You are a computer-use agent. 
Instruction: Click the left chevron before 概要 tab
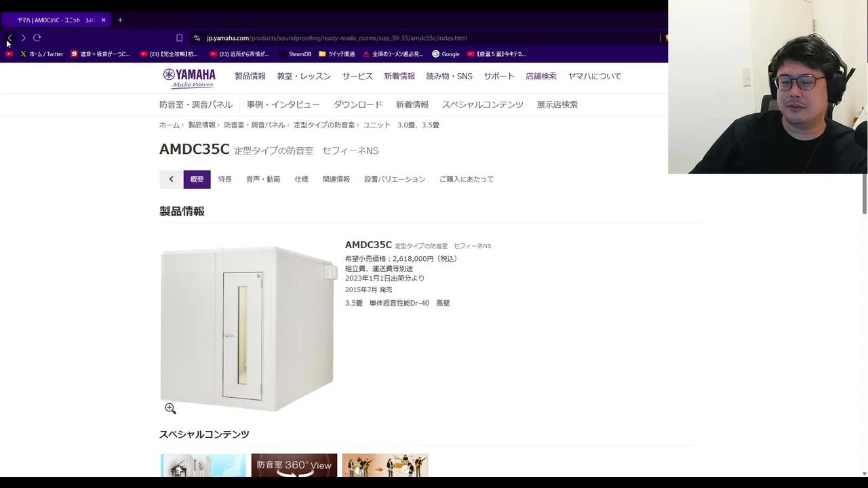point(171,180)
